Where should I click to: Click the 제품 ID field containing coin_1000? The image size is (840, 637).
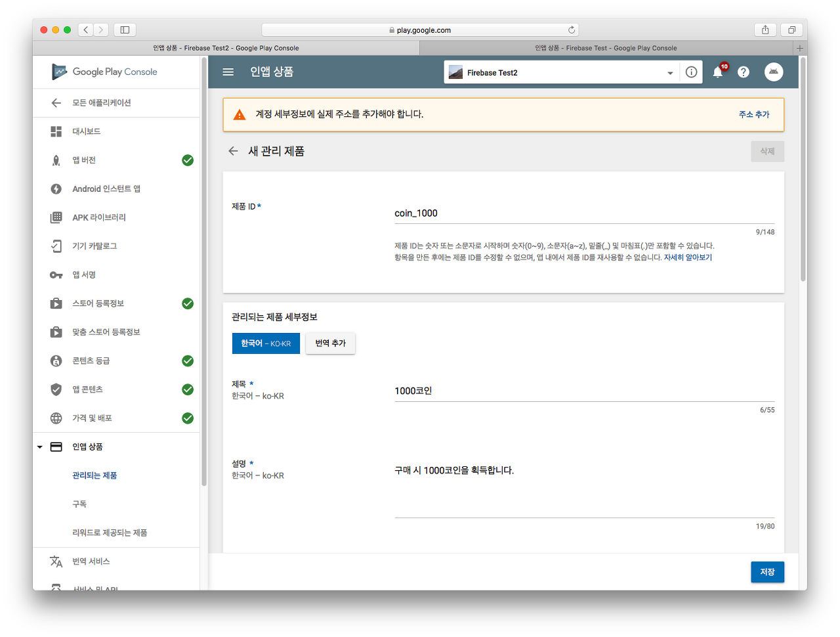tap(584, 213)
